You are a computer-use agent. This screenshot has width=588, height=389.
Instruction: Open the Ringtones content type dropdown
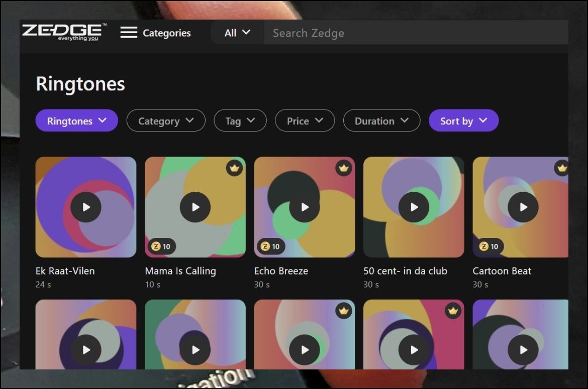[x=76, y=120]
